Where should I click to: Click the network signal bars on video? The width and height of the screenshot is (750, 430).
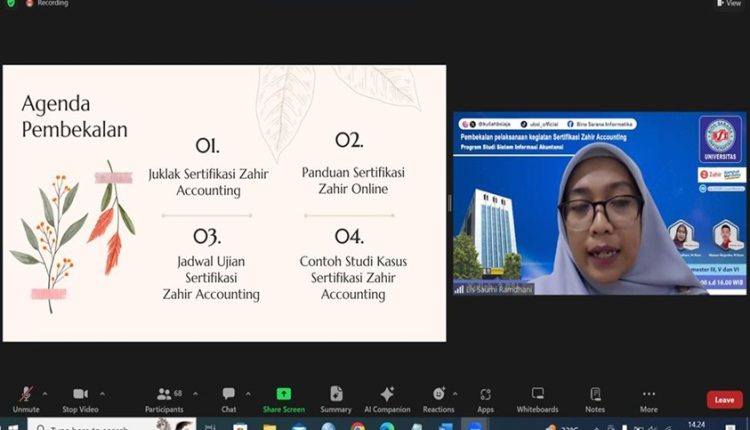(459, 289)
